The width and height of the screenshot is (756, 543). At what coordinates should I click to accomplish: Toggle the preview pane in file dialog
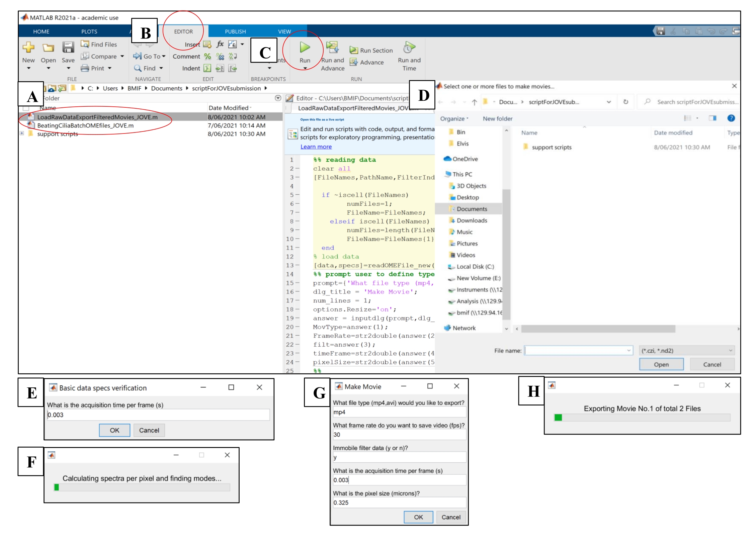712,118
